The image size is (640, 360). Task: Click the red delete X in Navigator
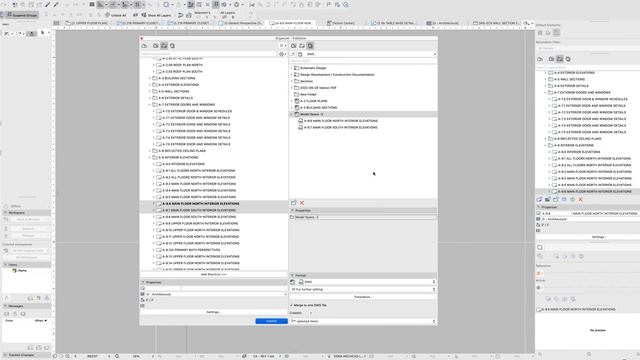pos(580,199)
